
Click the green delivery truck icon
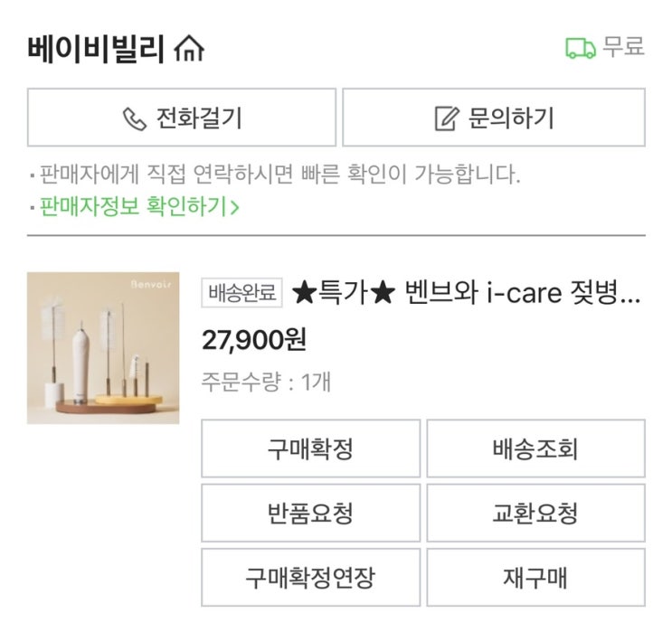[x=581, y=48]
